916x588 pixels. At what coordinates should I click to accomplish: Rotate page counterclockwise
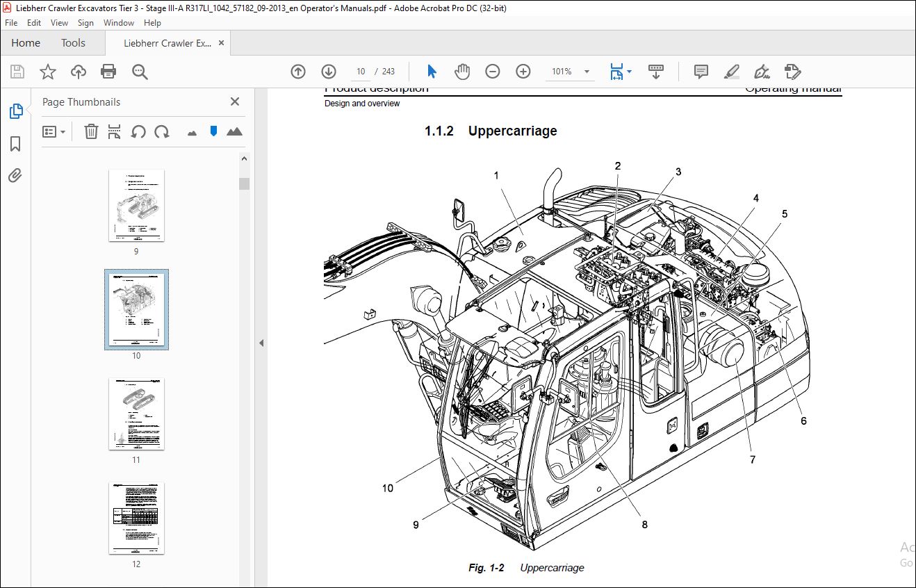point(138,131)
